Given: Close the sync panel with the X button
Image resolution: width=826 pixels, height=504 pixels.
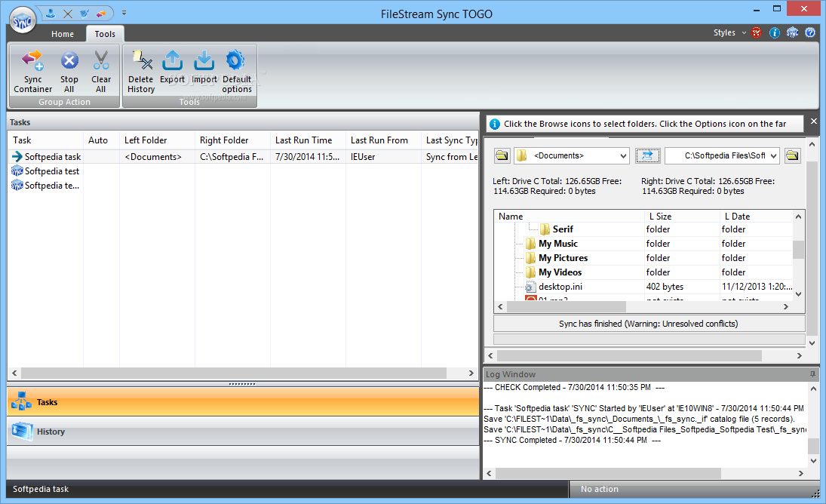Looking at the screenshot, I should click(813, 121).
